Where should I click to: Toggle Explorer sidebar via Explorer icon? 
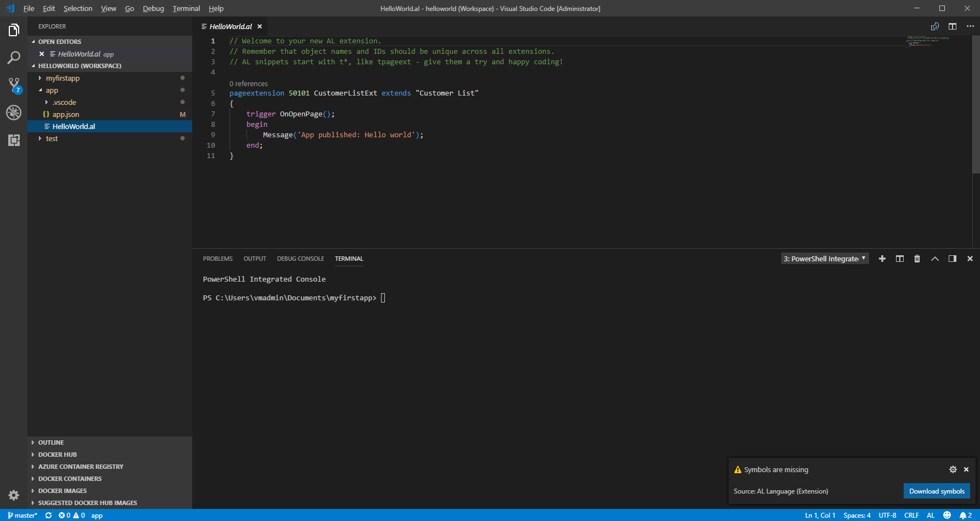coord(14,30)
